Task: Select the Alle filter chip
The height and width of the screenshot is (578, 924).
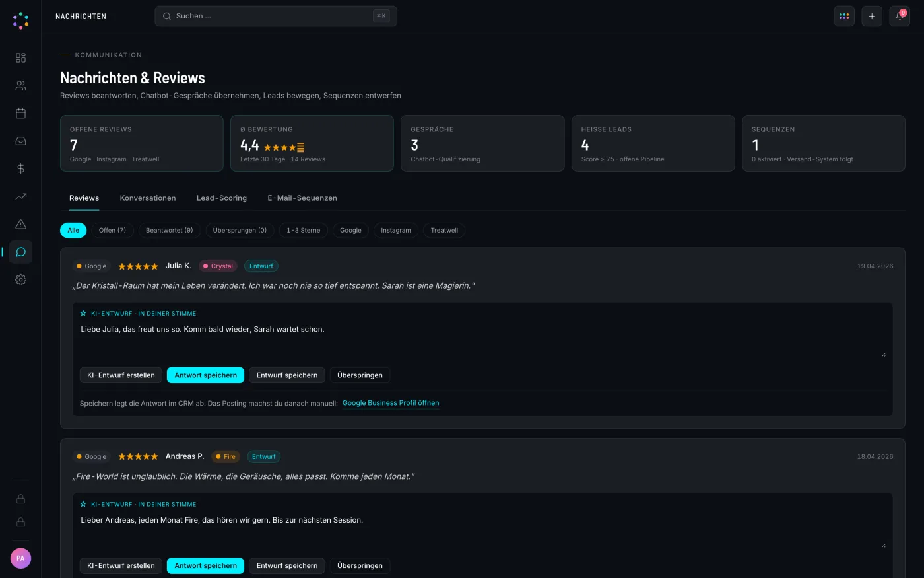Action: 73,230
